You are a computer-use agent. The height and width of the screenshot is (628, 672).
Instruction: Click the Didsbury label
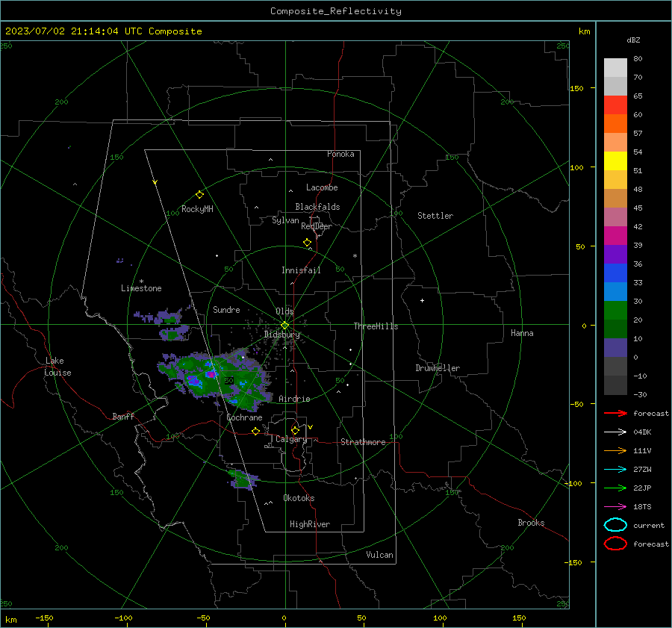(x=281, y=335)
